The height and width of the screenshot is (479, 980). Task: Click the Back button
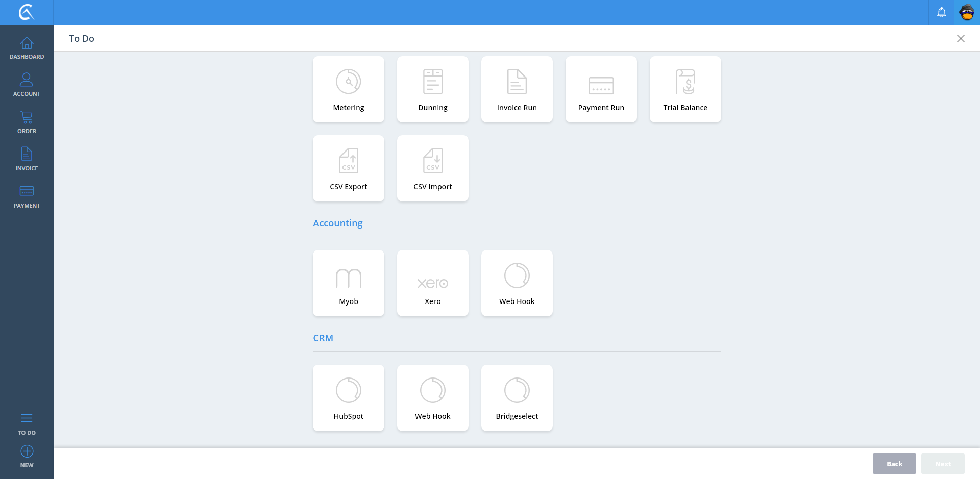pos(894,464)
